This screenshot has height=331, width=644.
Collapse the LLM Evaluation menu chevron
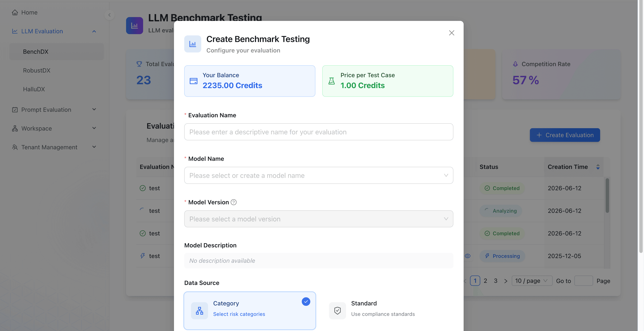pyautogui.click(x=94, y=31)
